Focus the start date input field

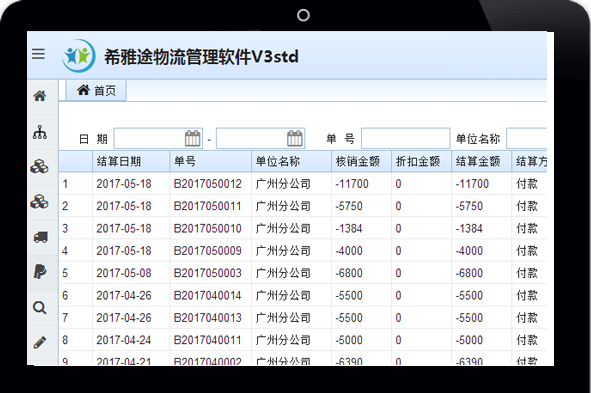tap(158, 138)
